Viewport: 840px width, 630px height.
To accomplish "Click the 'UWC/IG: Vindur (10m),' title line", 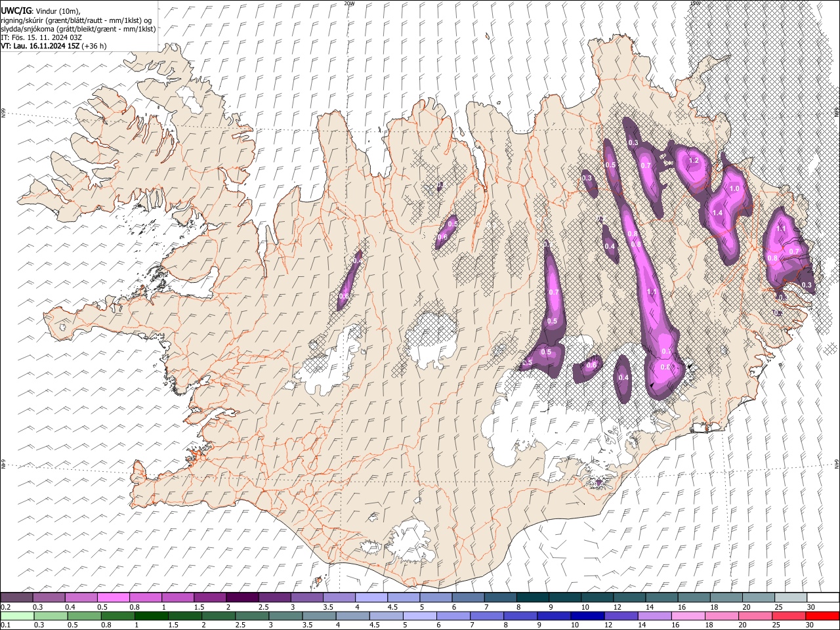I will pyautogui.click(x=41, y=11).
